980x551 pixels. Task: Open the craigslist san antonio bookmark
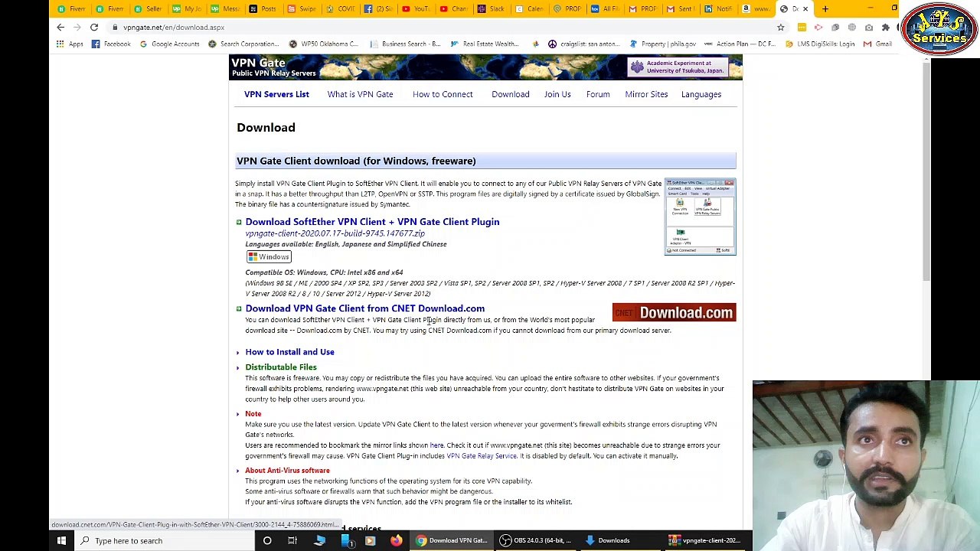coord(583,44)
